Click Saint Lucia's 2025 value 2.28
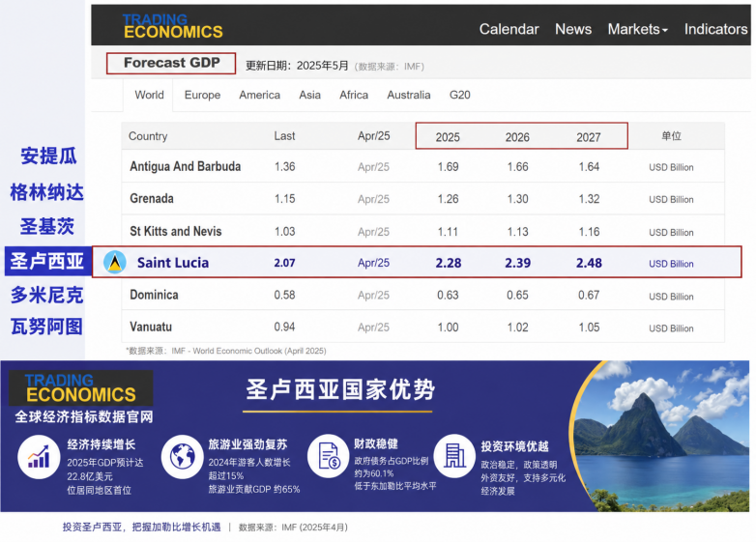 pyautogui.click(x=449, y=263)
